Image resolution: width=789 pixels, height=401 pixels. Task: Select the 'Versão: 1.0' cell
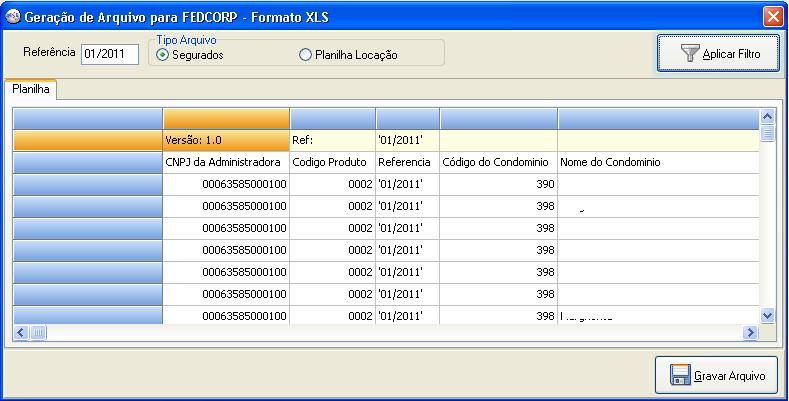click(x=226, y=140)
